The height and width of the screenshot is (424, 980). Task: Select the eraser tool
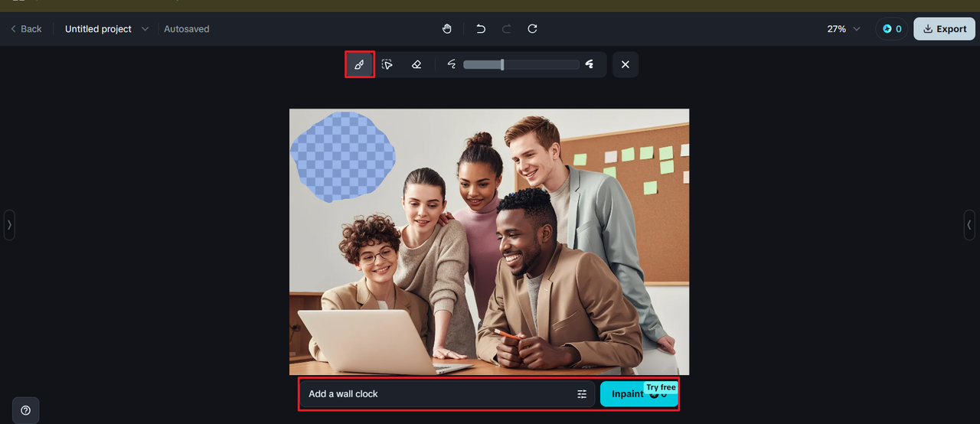tap(416, 64)
